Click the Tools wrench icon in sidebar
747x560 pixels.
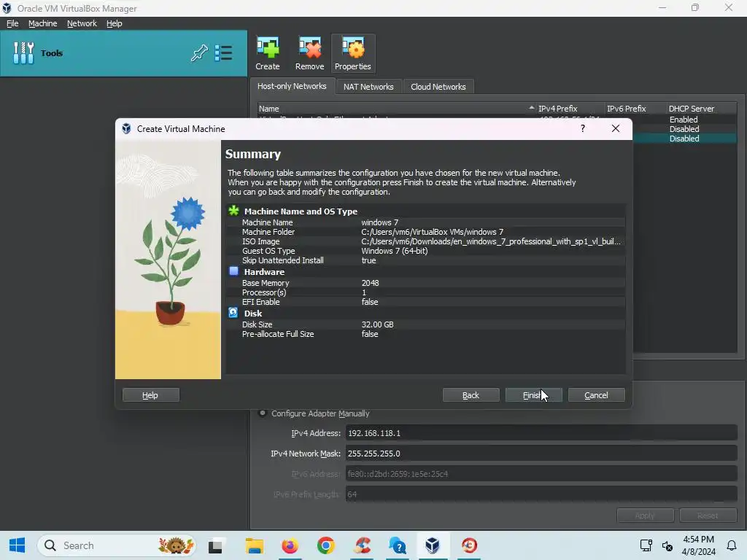pos(23,52)
